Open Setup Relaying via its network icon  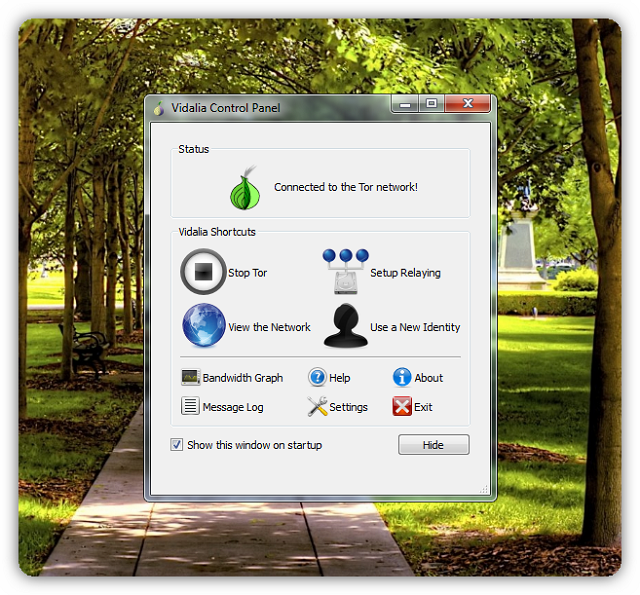[x=345, y=272]
